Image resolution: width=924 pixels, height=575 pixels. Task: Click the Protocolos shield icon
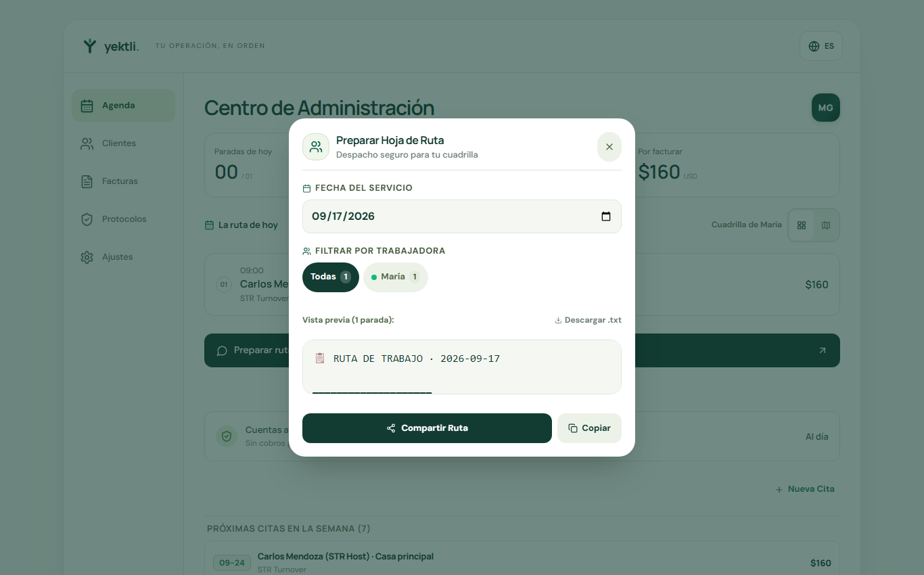pos(87,219)
